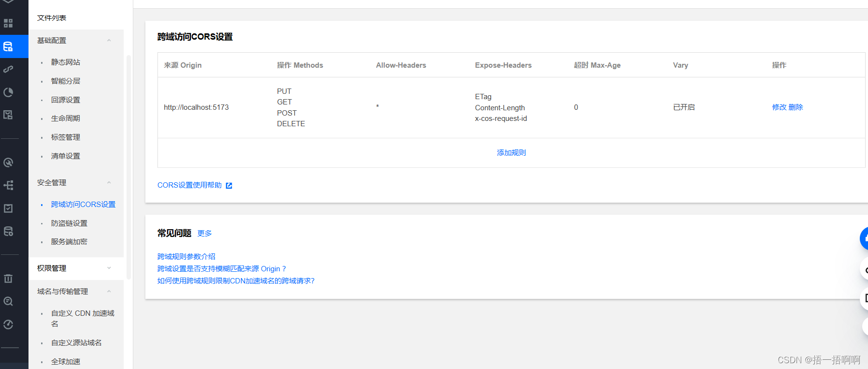
Task: Click the Content-Length expose header text
Action: point(500,108)
